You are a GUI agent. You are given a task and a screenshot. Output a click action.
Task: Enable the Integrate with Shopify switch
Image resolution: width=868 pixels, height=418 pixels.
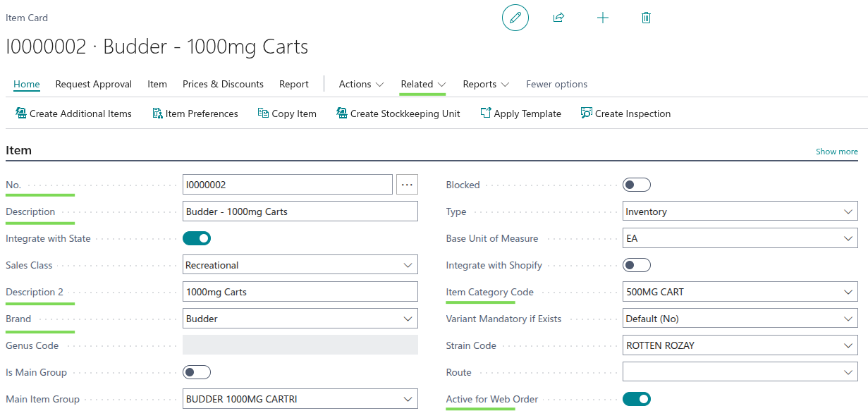tap(636, 265)
